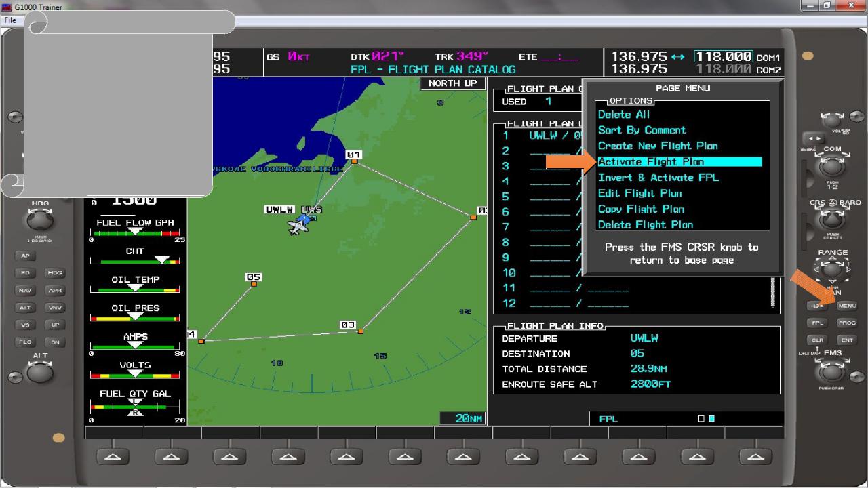Image resolution: width=868 pixels, height=488 pixels.
Task: Toggle the APR approach mode key
Action: pyautogui.click(x=54, y=290)
